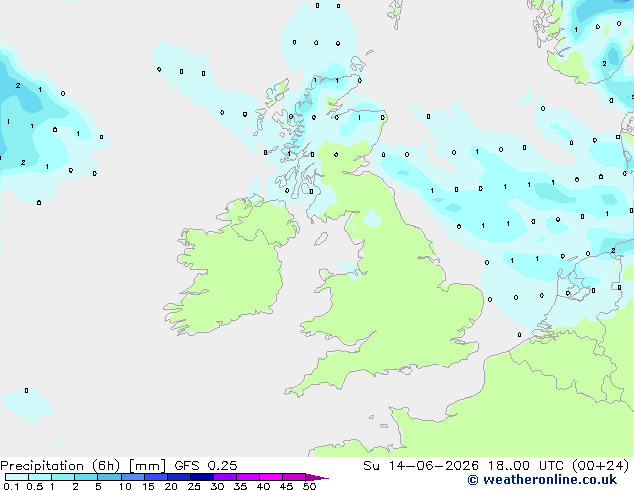Click the 0.1–0.5 mm legend color box

[x=17, y=477]
